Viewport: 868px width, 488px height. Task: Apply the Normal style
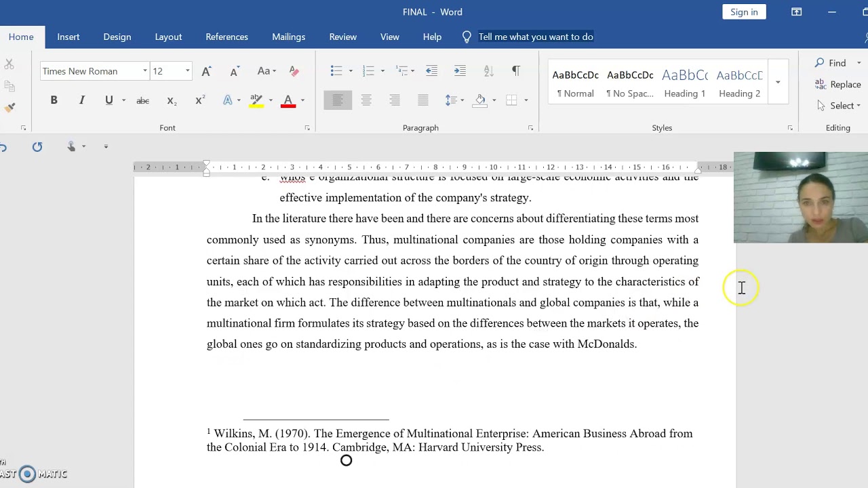point(575,83)
